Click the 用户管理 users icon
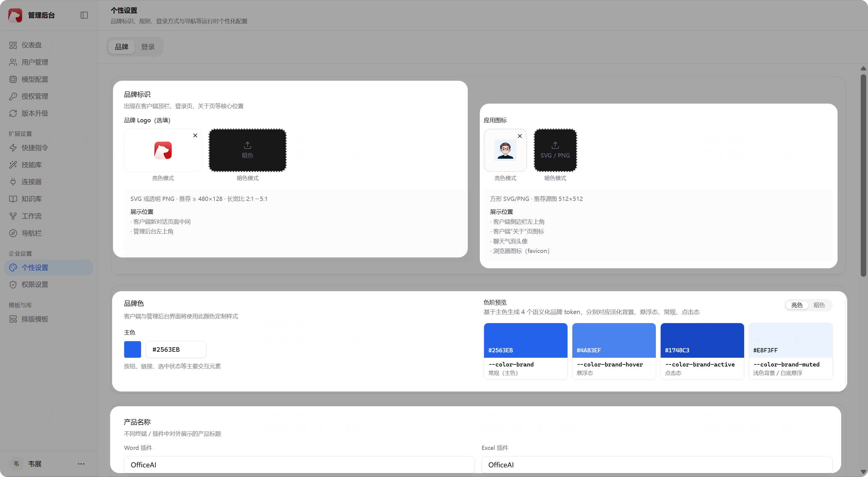868x477 pixels. coord(13,62)
